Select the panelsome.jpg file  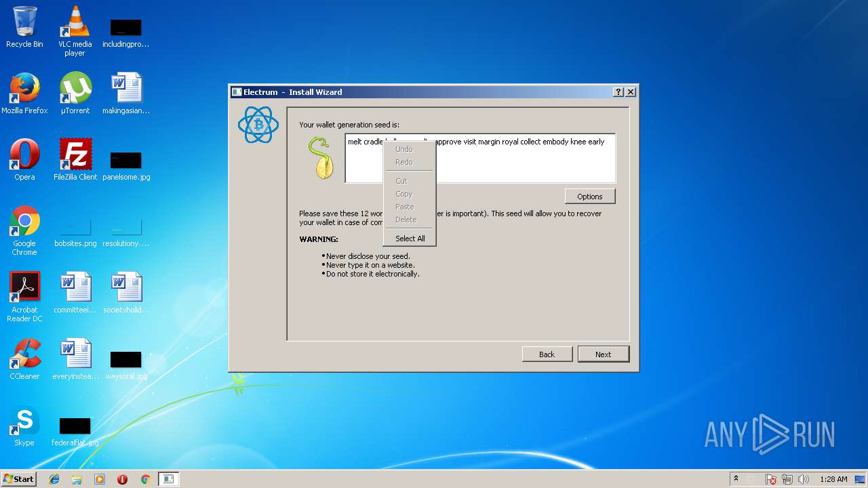point(126,166)
